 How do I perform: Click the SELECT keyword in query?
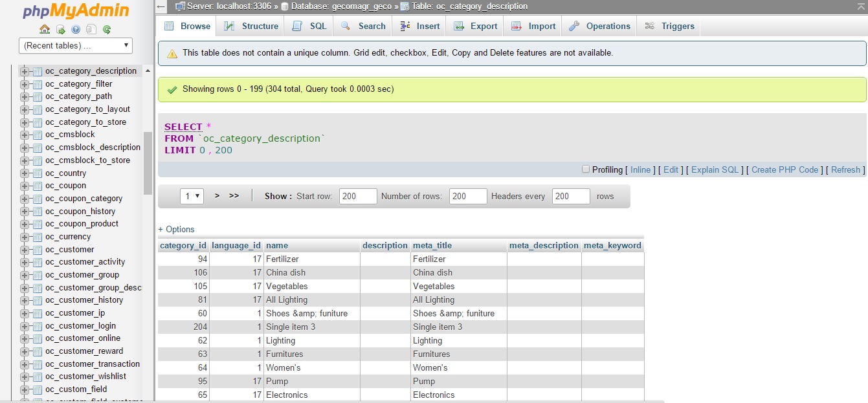click(183, 127)
